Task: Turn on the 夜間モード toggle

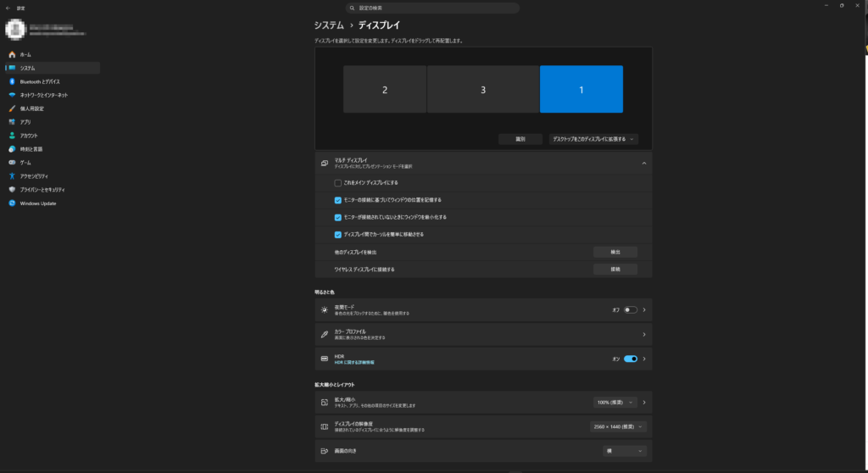Action: pyautogui.click(x=630, y=310)
